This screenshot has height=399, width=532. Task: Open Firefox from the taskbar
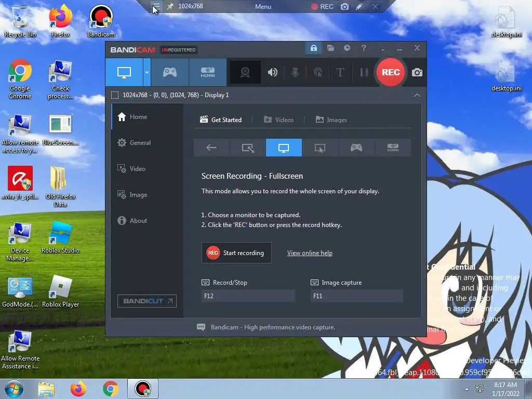78,389
